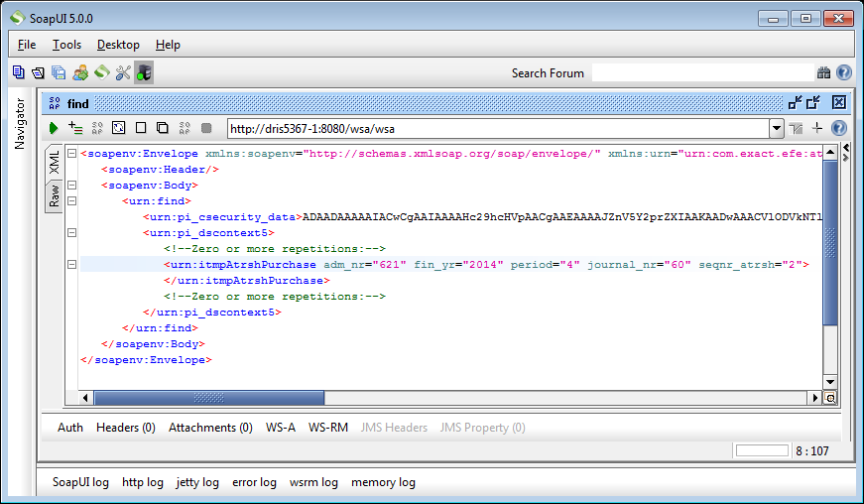Image resolution: width=864 pixels, height=504 pixels.
Task: Open the Help menu
Action: 168,45
